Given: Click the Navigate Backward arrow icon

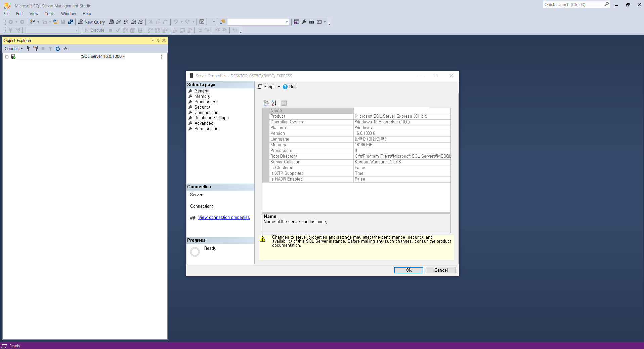Looking at the screenshot, I should click(11, 22).
